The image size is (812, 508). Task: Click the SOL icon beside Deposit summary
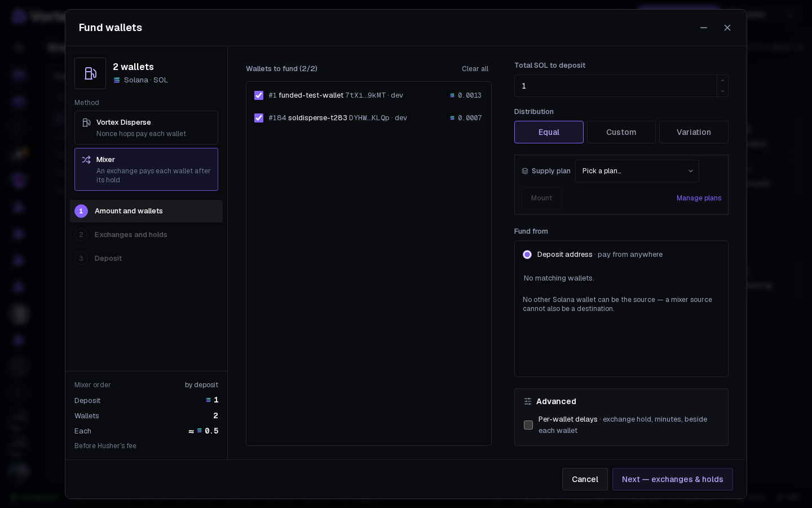coord(208,400)
